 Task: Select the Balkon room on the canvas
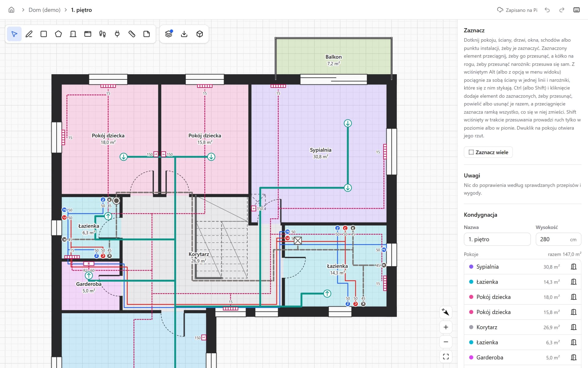pos(334,56)
